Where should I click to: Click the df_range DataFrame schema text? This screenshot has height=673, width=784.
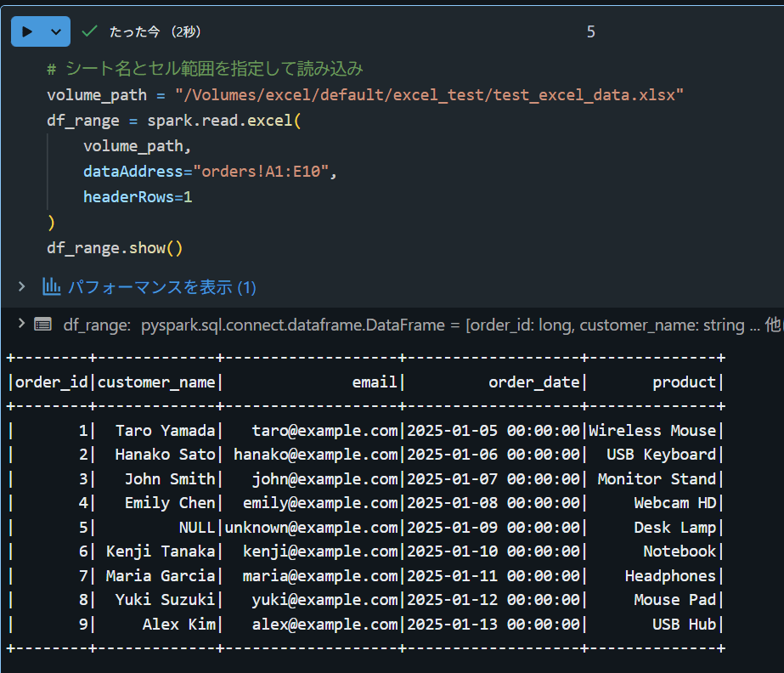(x=423, y=325)
